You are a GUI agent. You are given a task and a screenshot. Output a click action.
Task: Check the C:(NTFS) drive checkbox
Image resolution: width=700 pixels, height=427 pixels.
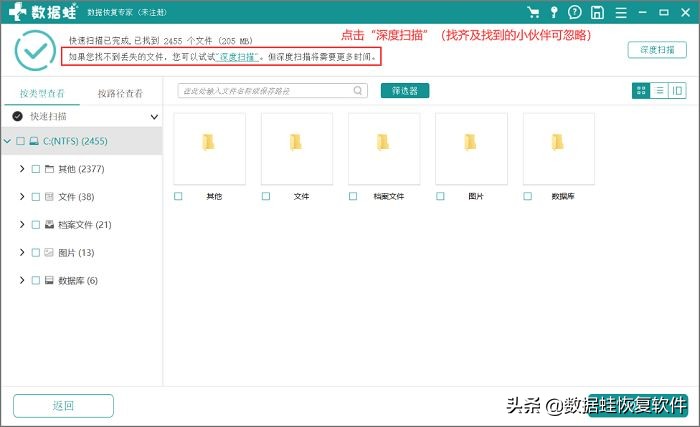pyautogui.click(x=21, y=141)
